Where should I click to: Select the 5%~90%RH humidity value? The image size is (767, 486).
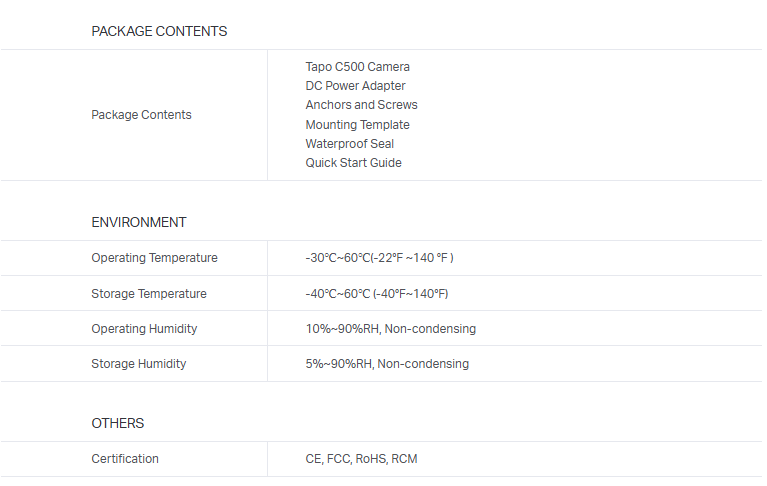click(386, 364)
